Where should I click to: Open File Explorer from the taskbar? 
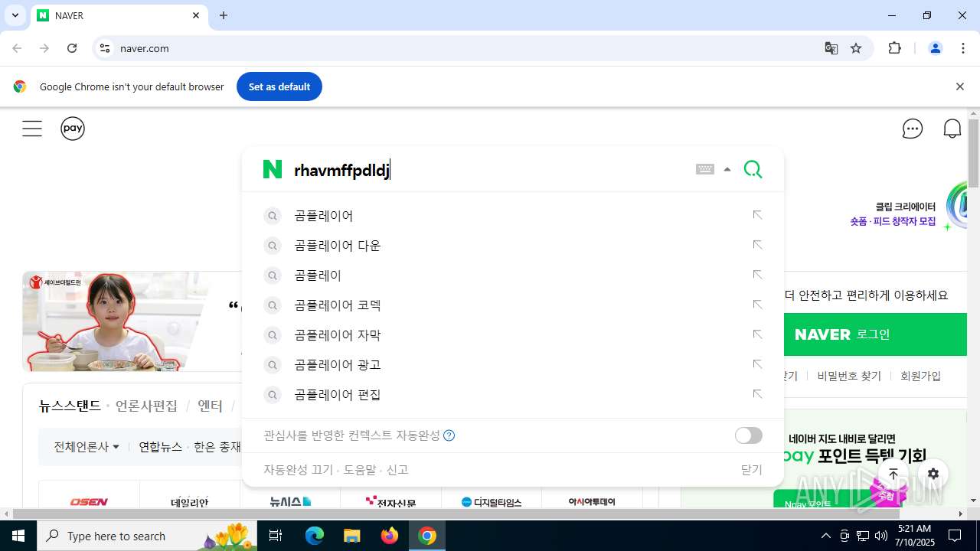[352, 536]
